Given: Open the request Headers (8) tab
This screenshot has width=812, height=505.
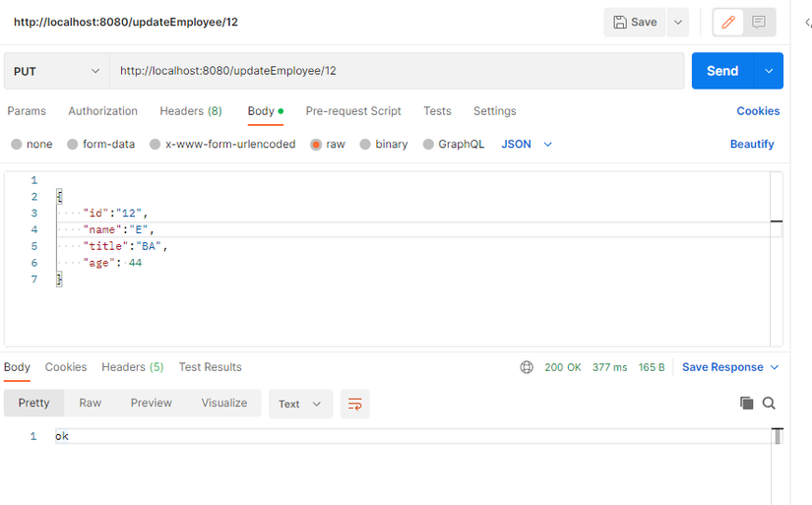Looking at the screenshot, I should [191, 111].
